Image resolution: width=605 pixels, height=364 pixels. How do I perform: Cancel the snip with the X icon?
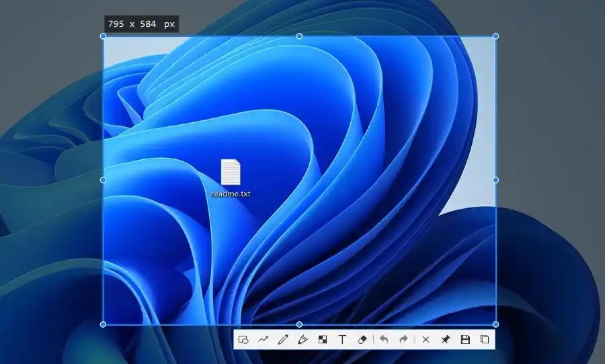coord(426,340)
